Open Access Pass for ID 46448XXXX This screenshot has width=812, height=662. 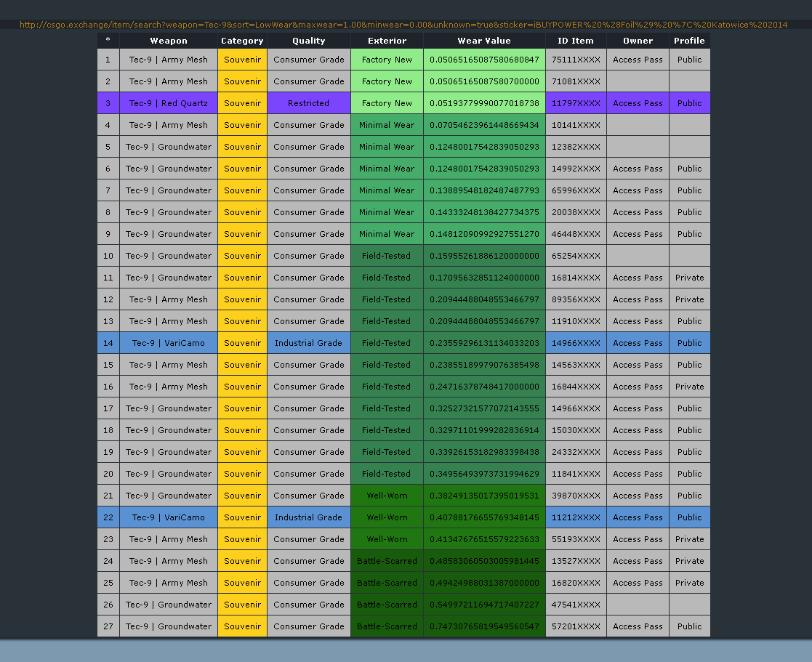(638, 234)
